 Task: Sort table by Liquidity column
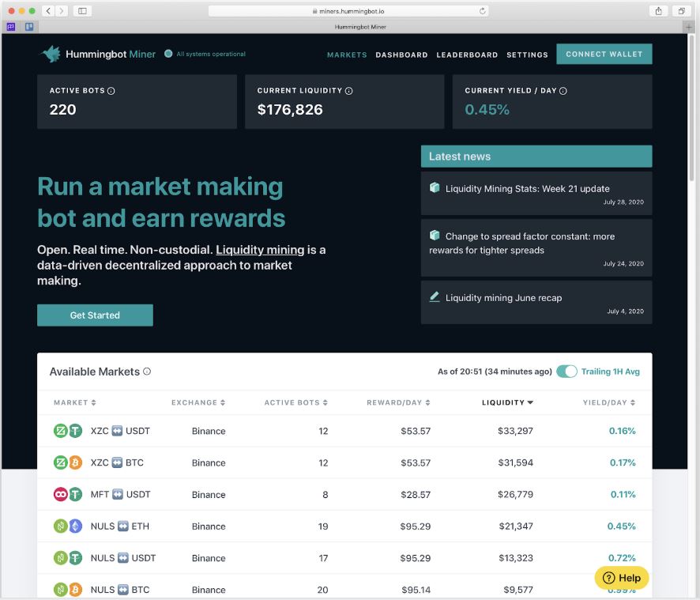(x=507, y=403)
